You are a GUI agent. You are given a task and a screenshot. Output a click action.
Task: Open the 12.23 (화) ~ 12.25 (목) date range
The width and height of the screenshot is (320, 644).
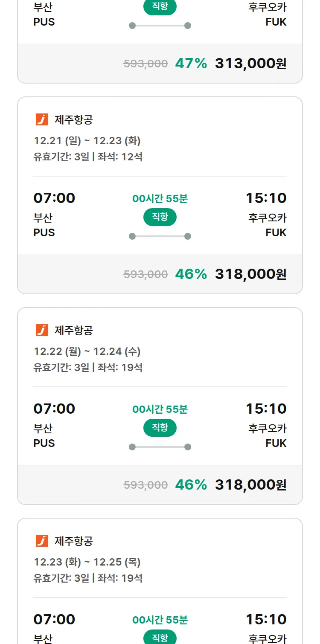pyautogui.click(x=87, y=562)
